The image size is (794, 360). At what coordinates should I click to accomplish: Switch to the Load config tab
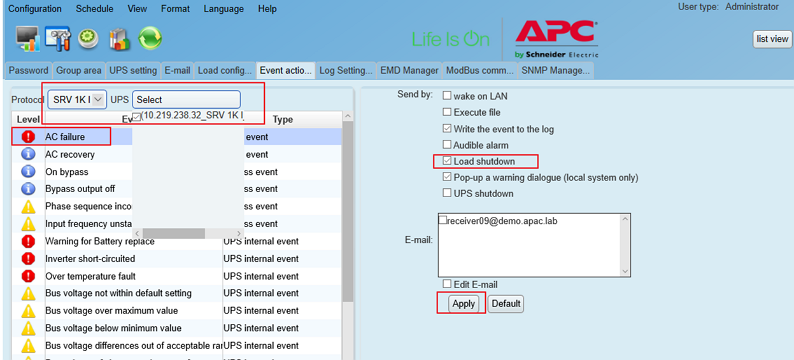click(224, 71)
